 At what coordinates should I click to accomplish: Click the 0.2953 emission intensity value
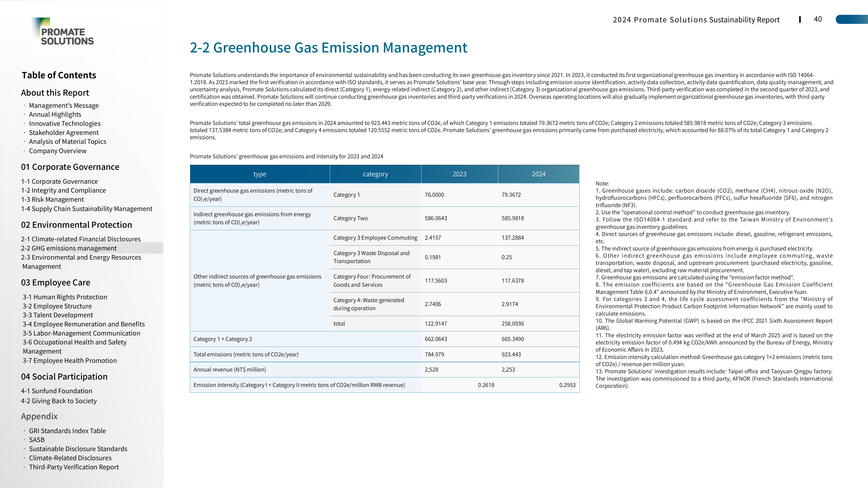[x=567, y=385]
